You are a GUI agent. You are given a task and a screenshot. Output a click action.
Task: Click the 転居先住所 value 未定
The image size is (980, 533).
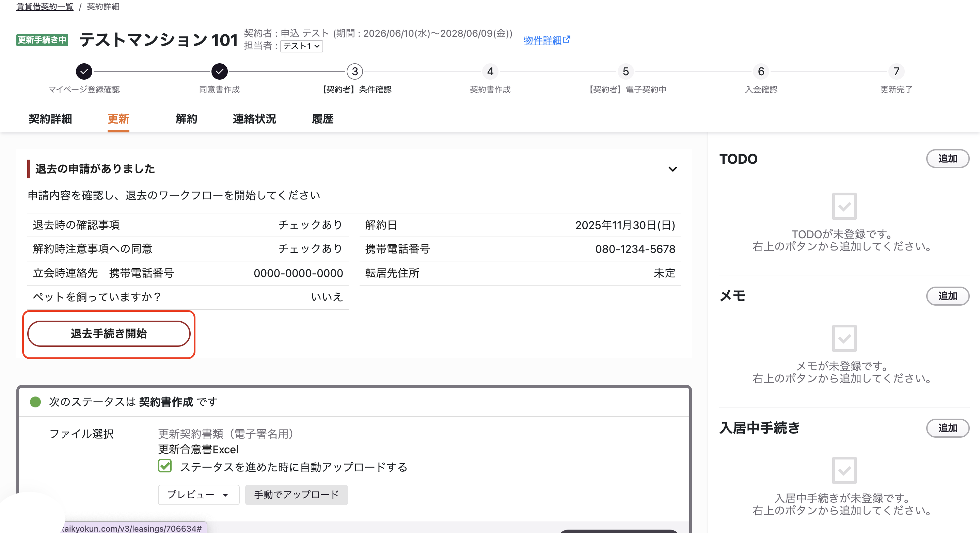(664, 273)
